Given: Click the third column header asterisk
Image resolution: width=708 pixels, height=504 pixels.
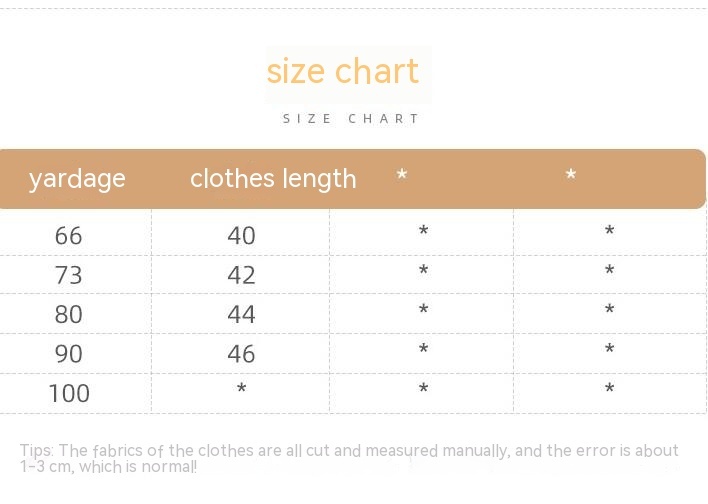Looking at the screenshot, I should tap(402, 177).
